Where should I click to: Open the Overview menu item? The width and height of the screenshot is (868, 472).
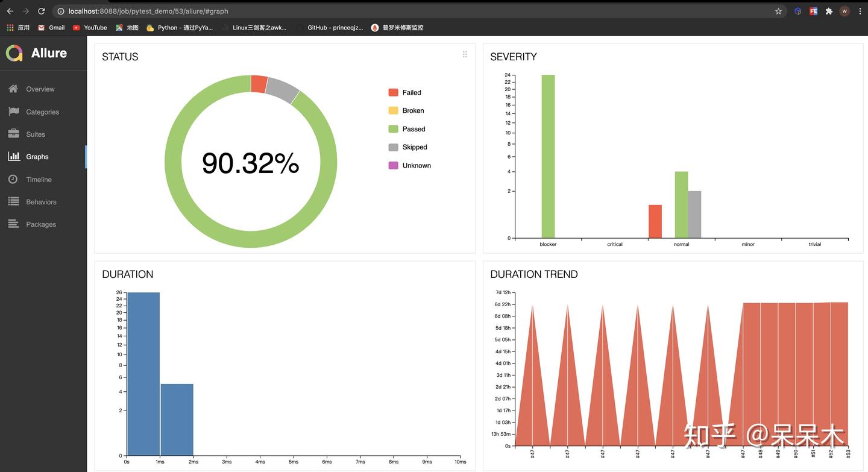(x=43, y=89)
